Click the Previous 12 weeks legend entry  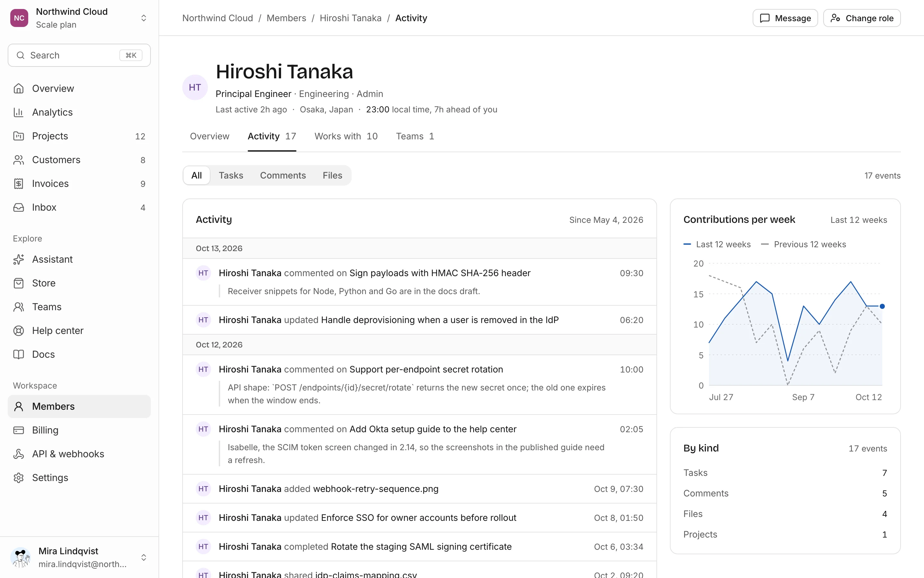[803, 244]
